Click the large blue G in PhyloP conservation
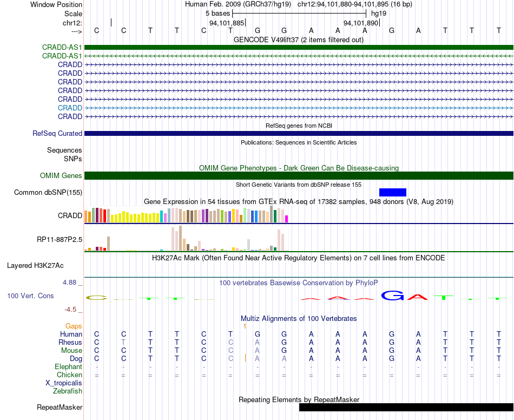The width and height of the screenshot is (514, 420). [x=393, y=296]
